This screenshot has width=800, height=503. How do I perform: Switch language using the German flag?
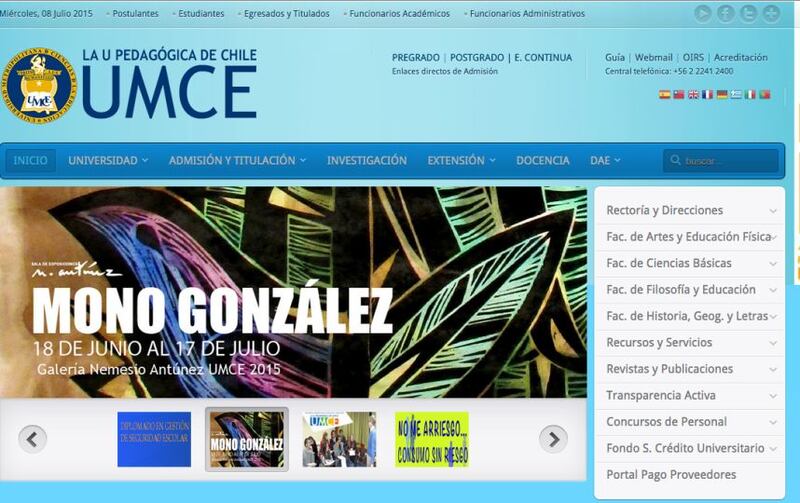721,94
